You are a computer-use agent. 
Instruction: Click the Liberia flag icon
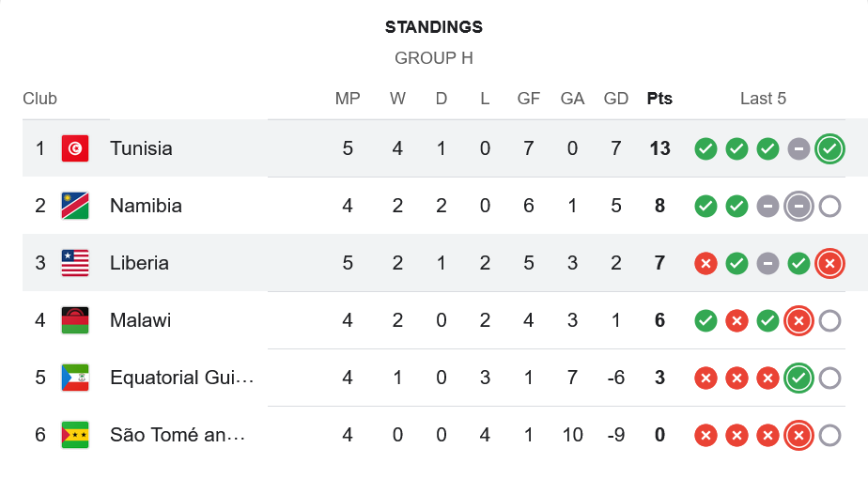75,263
